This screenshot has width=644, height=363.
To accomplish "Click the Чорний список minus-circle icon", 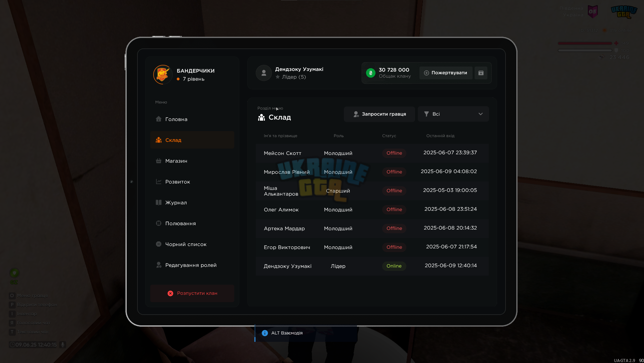I will click(159, 244).
